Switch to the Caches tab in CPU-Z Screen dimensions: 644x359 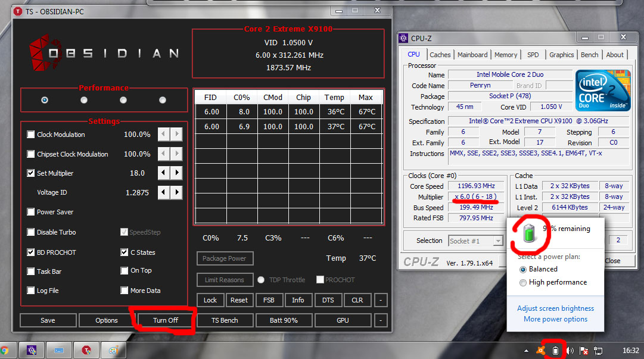pos(440,55)
